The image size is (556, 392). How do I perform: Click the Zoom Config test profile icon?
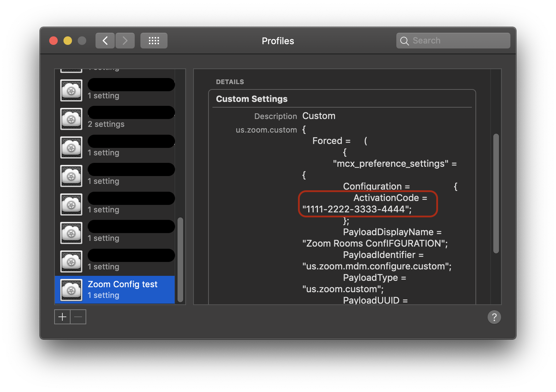pyautogui.click(x=71, y=290)
